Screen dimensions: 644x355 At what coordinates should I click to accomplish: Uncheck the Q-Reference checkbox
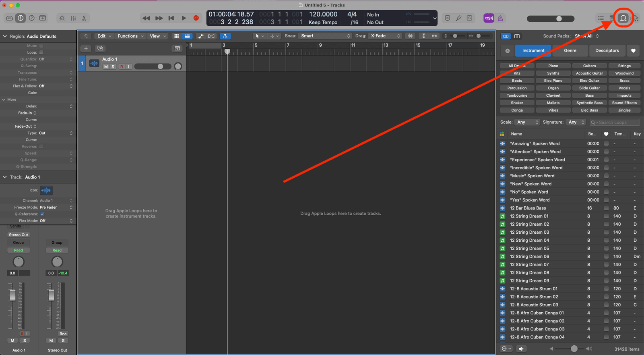42,214
